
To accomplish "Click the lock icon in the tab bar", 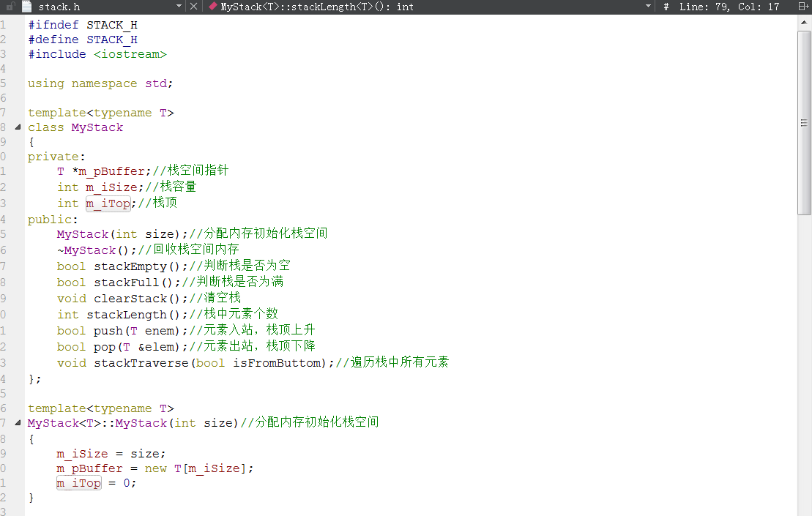I will point(12,7).
